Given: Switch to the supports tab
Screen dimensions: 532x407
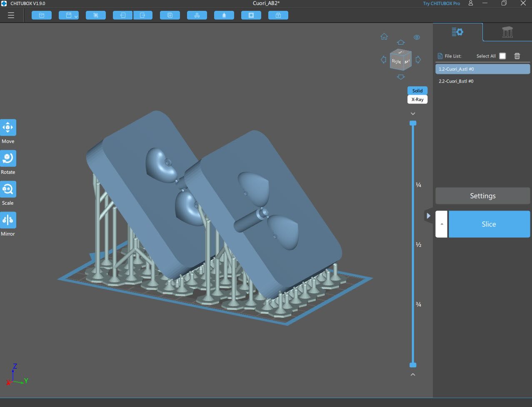Looking at the screenshot, I should pos(507,32).
